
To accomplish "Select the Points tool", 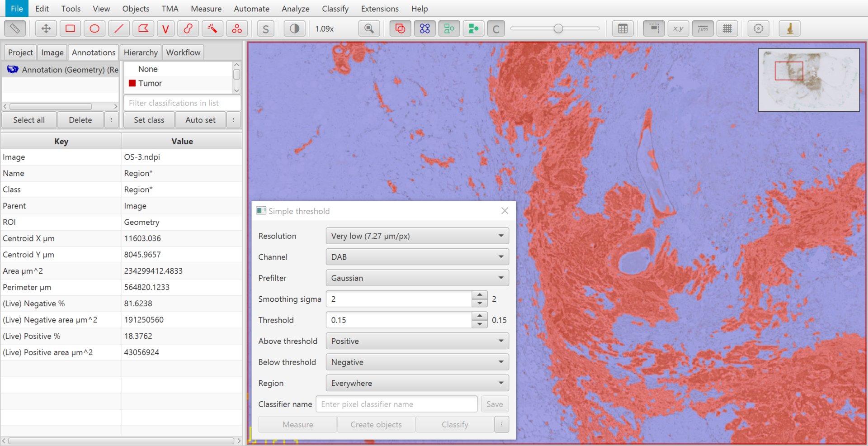I will coord(237,28).
